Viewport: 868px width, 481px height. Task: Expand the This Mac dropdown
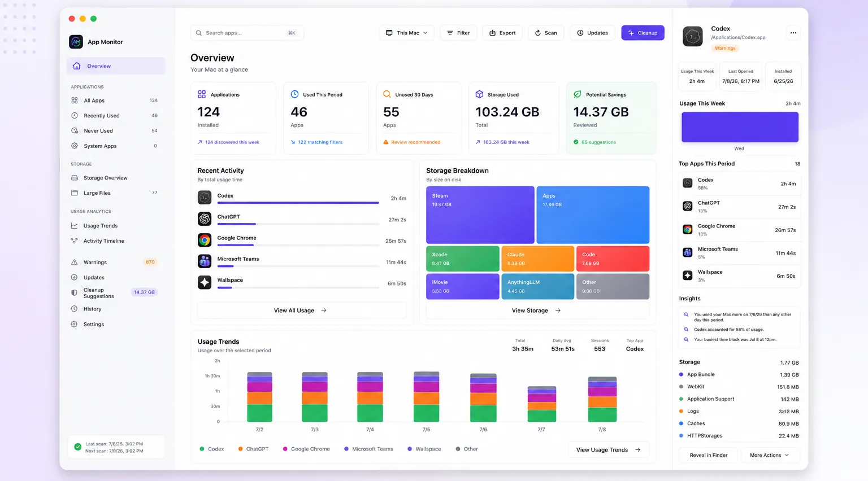click(x=407, y=33)
